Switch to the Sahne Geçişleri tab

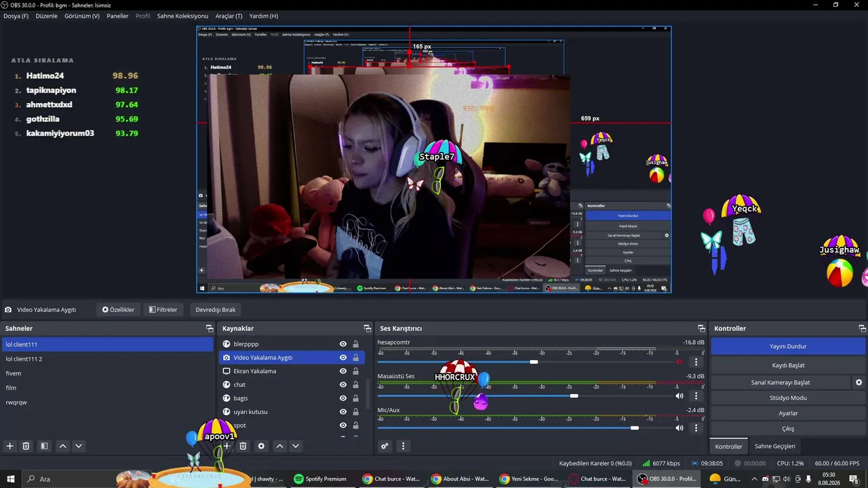click(x=775, y=446)
